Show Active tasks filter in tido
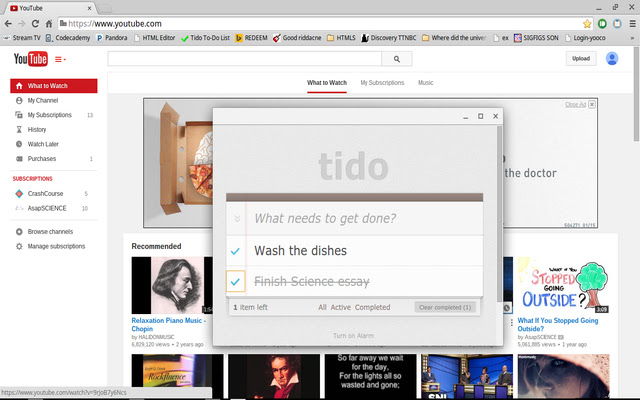This screenshot has width=640, height=400. 340,307
